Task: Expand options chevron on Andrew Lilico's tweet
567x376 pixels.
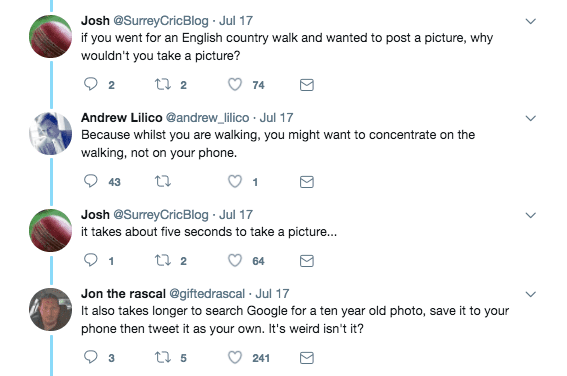Action: pos(530,118)
